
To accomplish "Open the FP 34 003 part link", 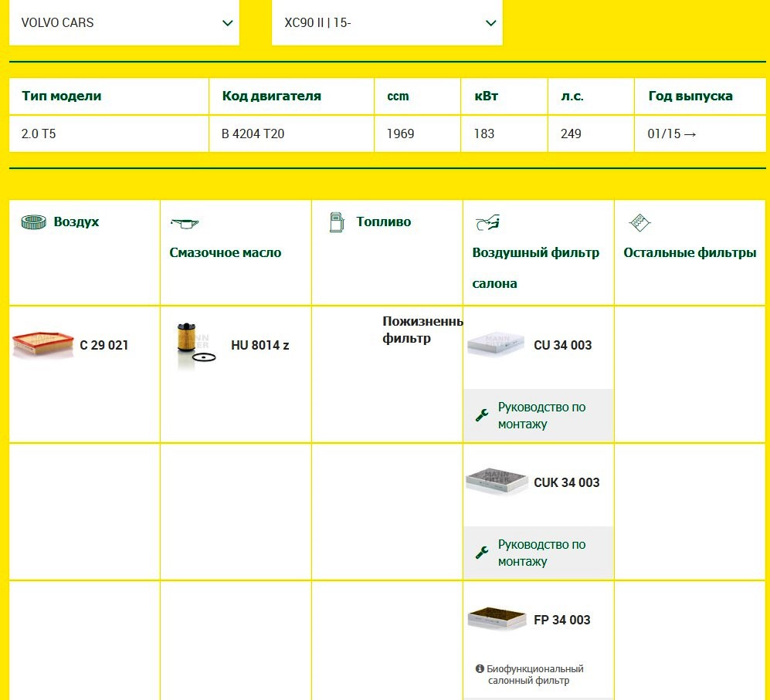I will click(561, 620).
